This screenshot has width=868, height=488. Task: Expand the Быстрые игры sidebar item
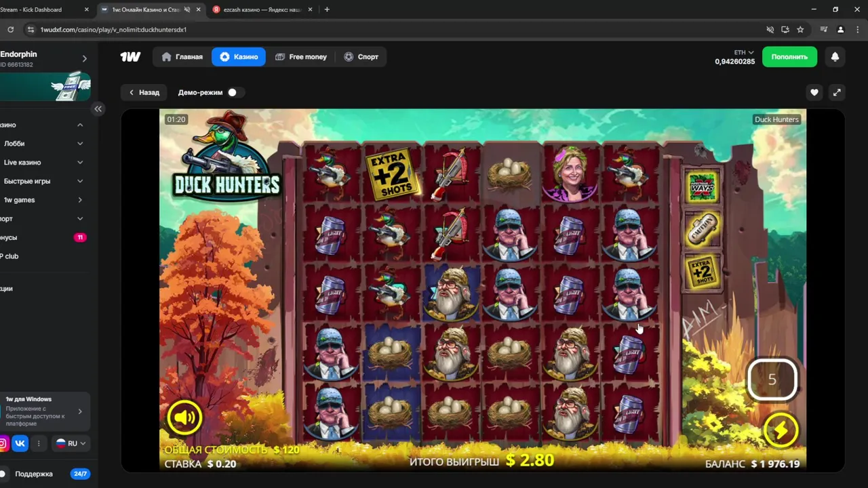80,181
